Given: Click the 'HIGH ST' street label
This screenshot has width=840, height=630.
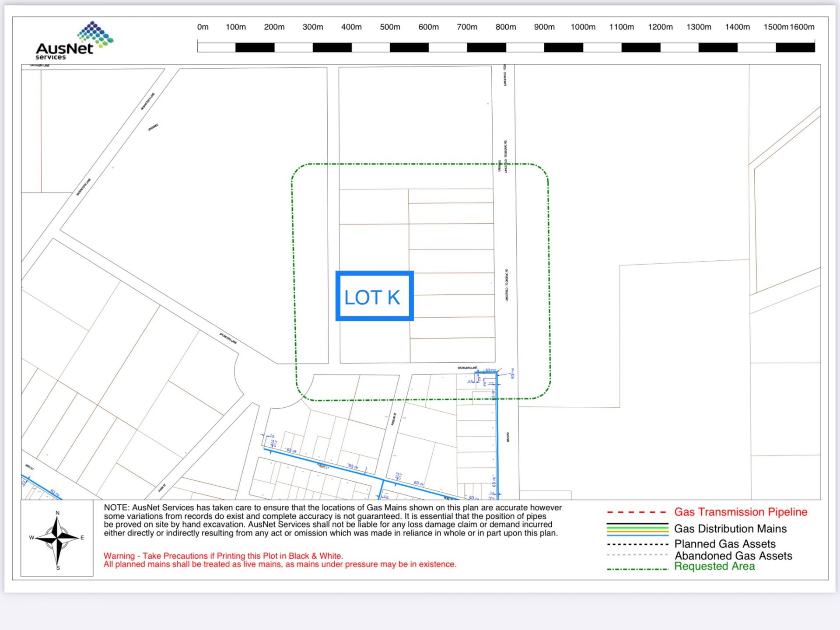Looking at the screenshot, I should [x=29, y=467].
